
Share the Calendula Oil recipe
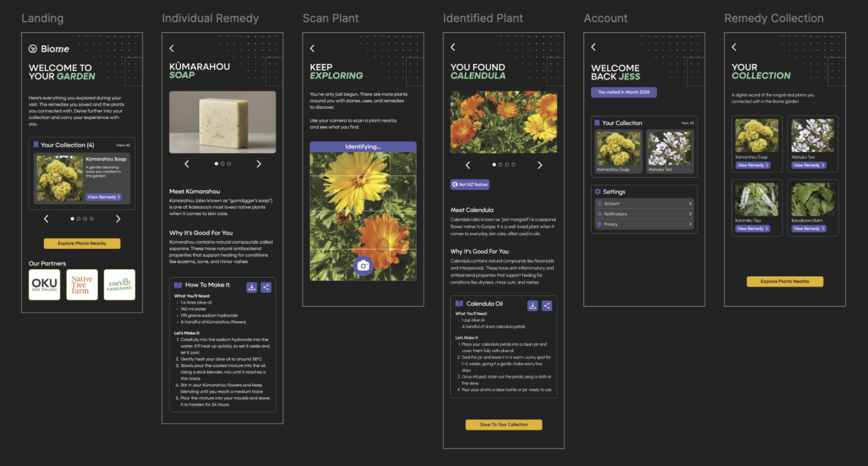tap(547, 306)
